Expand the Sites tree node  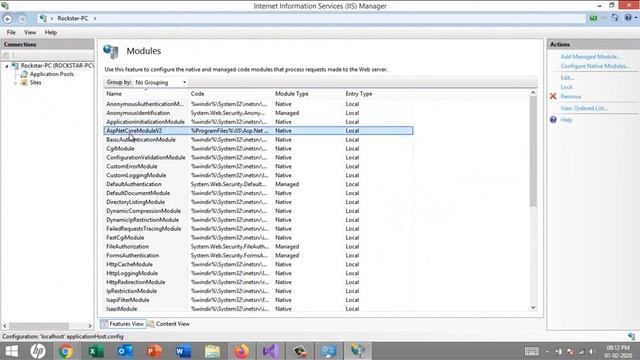coord(16,83)
